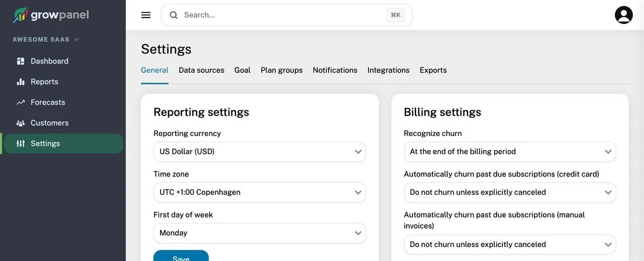Go to Customers in sidebar

pos(63,123)
